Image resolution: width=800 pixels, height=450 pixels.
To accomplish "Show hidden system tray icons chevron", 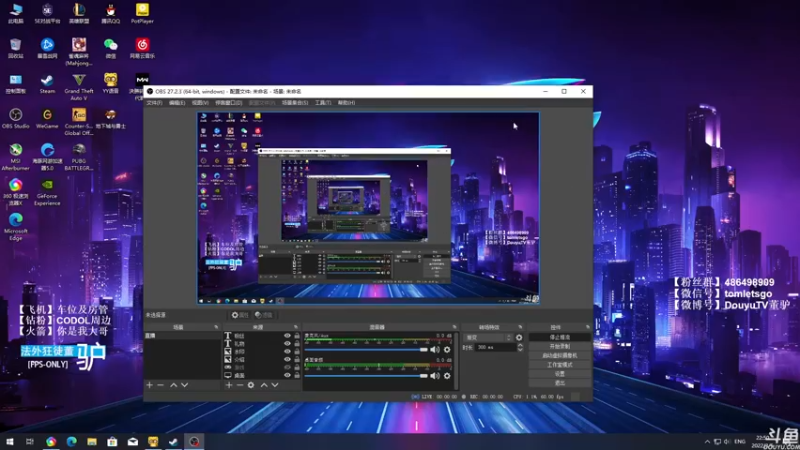I will (x=707, y=441).
